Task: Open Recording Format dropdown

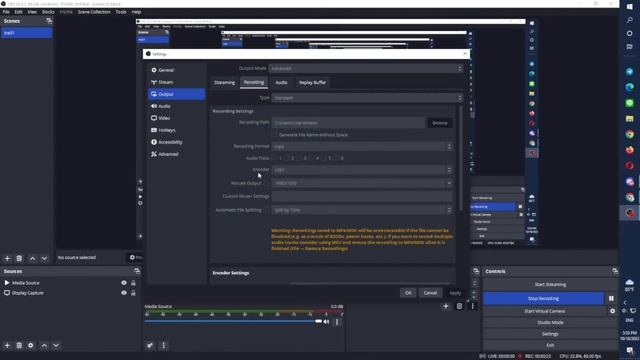Action: [x=362, y=146]
